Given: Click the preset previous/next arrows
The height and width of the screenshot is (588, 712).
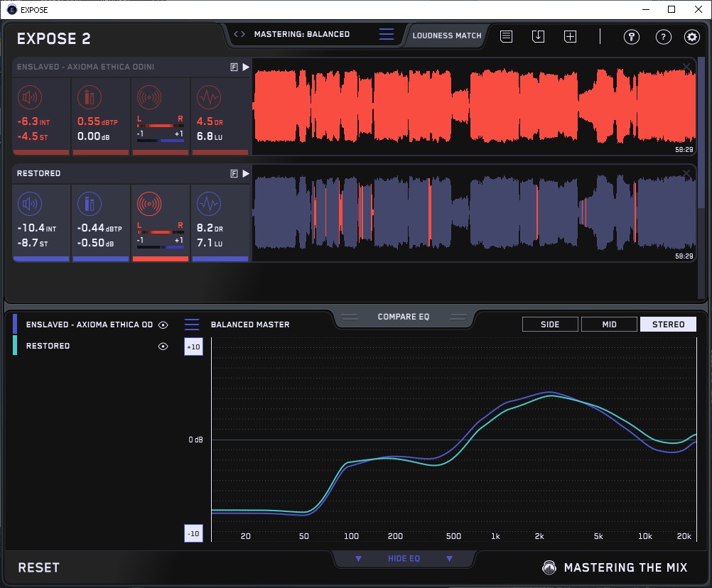Looking at the screenshot, I should pyautogui.click(x=239, y=34).
